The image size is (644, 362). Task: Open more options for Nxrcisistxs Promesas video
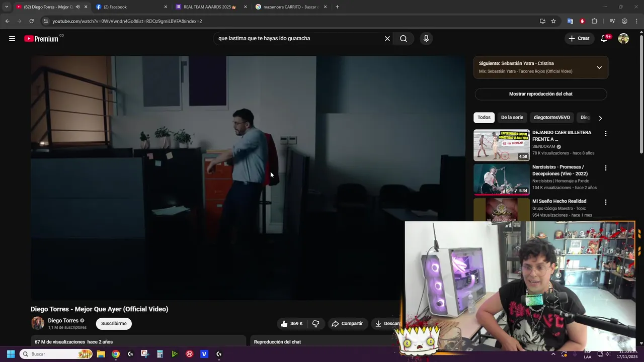pyautogui.click(x=606, y=168)
